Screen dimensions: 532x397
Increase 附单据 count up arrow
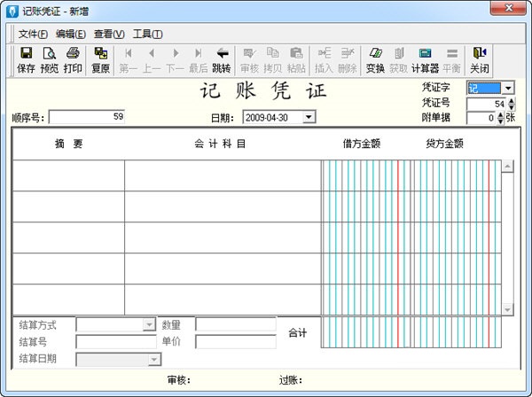(500, 114)
